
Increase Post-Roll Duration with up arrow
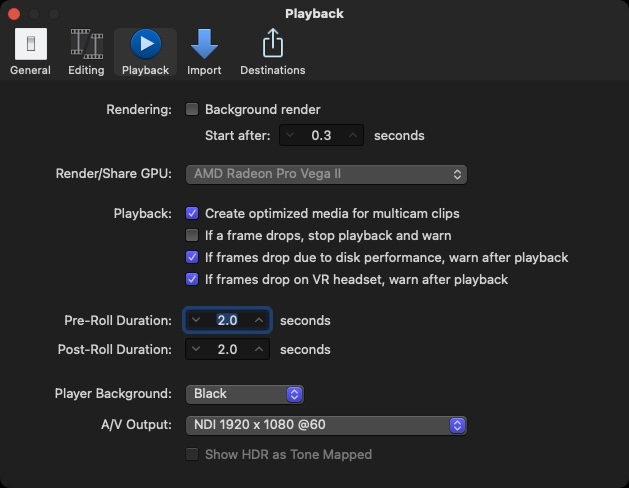pos(259,350)
